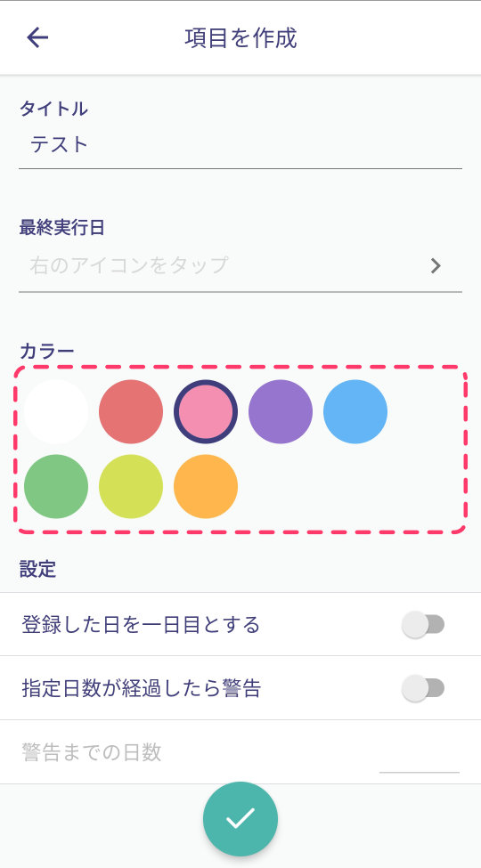
Task: Go back using the header arrow
Action: pos(37,37)
